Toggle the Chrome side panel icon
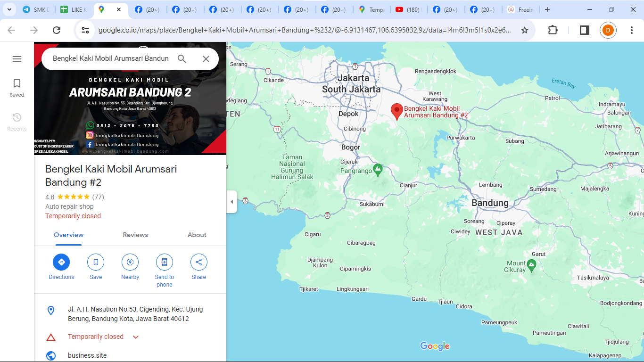Screen dimensions: 644x362 coord(585,30)
